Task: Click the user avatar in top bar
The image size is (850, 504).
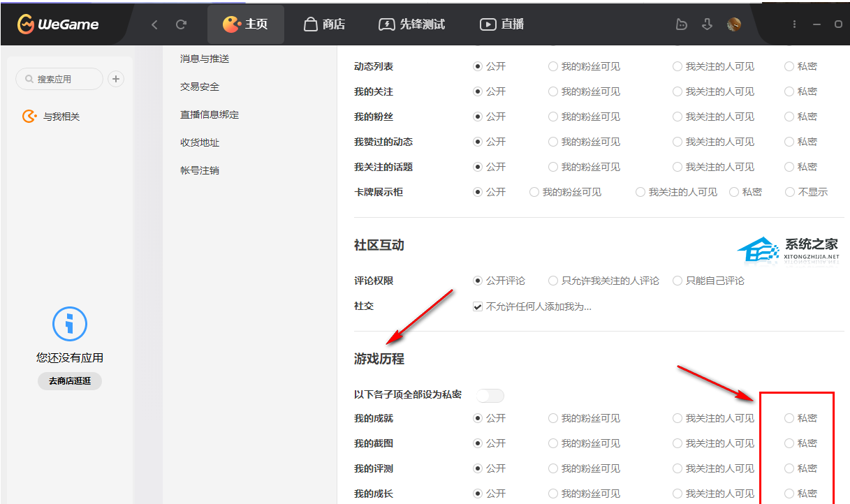Action: (733, 24)
